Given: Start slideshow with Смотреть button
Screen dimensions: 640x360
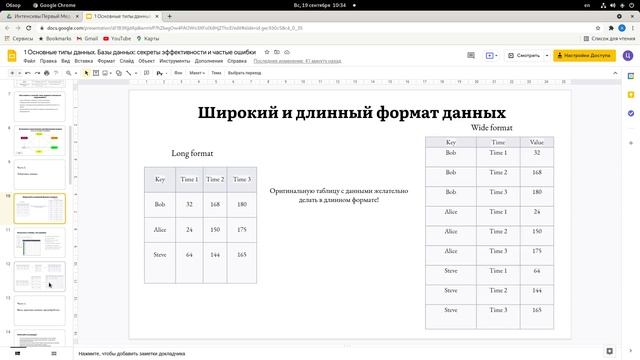Looking at the screenshot, I should (x=524, y=55).
